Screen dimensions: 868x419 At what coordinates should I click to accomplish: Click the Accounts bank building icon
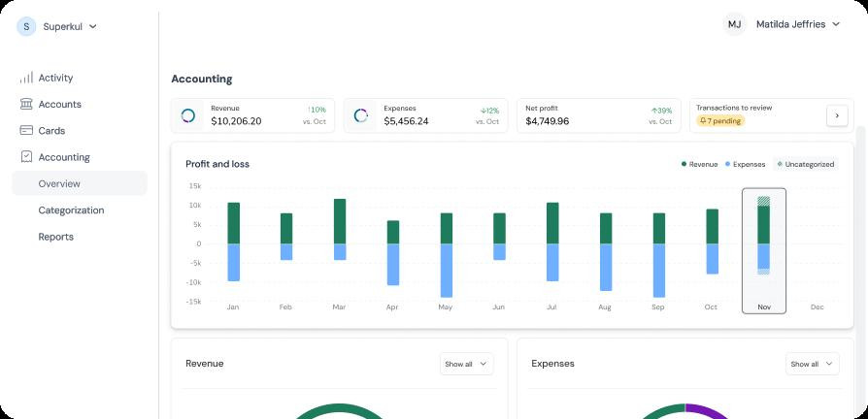26,104
